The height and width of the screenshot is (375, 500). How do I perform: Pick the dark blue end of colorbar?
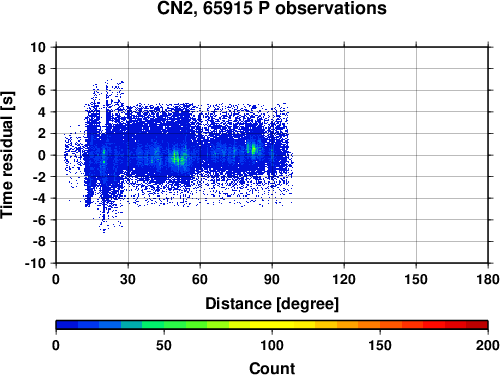[x=67, y=325]
